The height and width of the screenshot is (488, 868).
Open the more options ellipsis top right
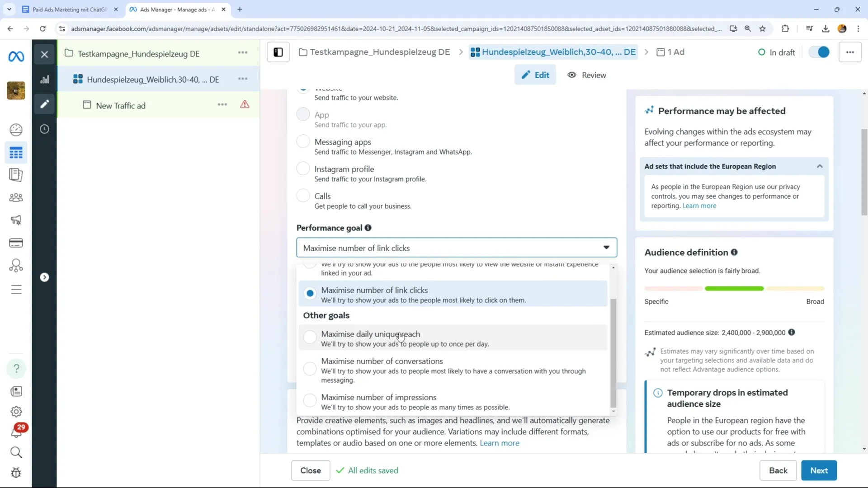click(850, 52)
